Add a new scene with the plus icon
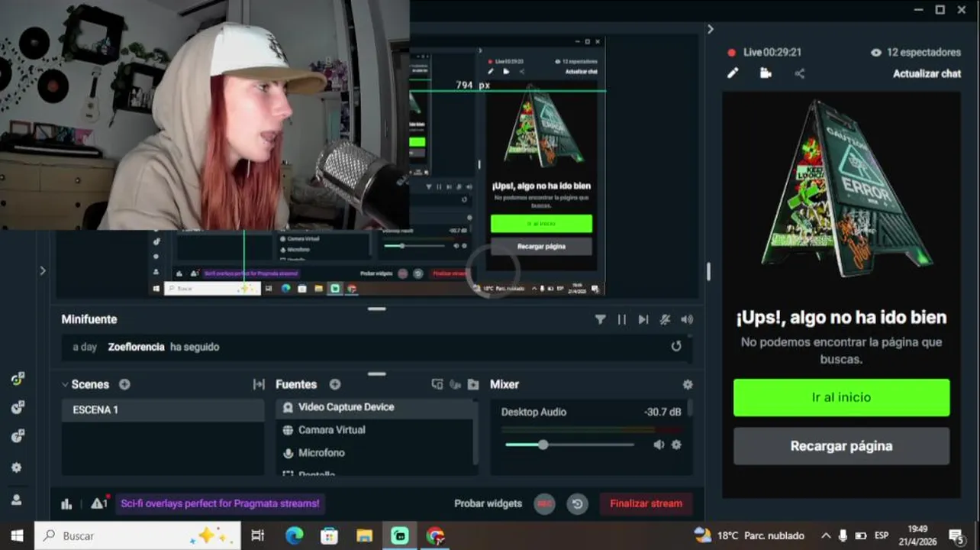This screenshot has width=980, height=550. coord(124,384)
